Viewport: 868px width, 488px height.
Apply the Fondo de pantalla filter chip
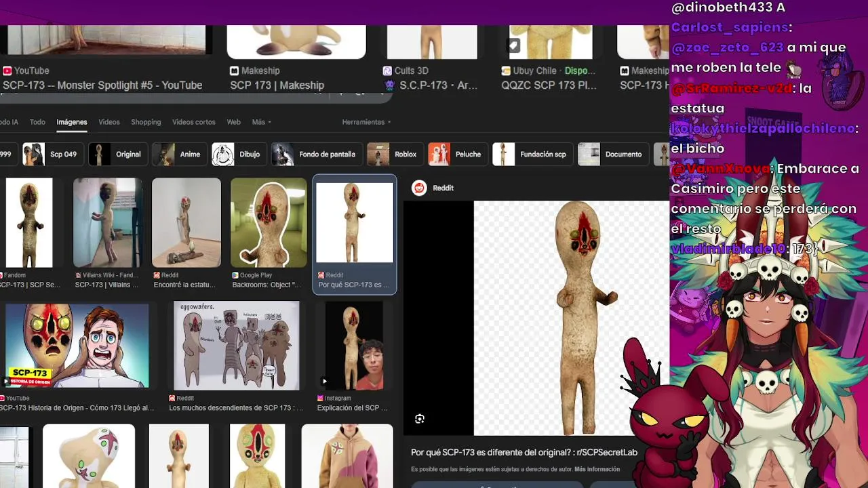click(x=316, y=155)
